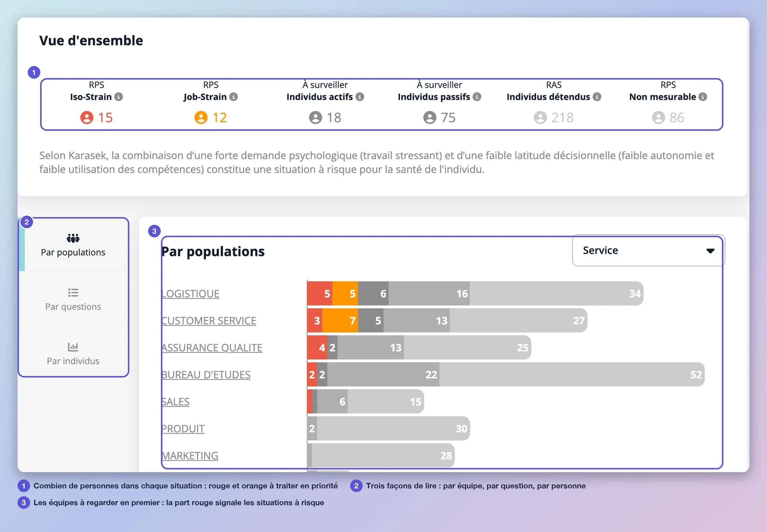767x532 pixels.
Task: Click the group icon above Par populations
Action: (73, 238)
